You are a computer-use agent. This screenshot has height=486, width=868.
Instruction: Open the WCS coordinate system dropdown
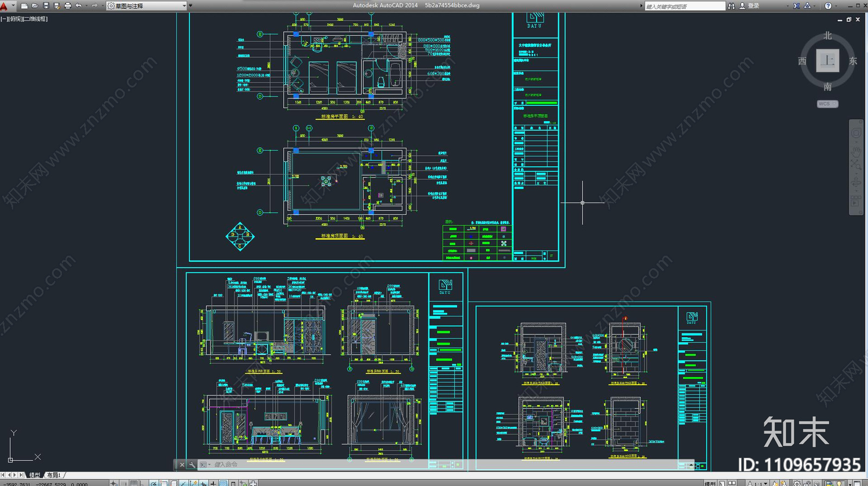[827, 104]
